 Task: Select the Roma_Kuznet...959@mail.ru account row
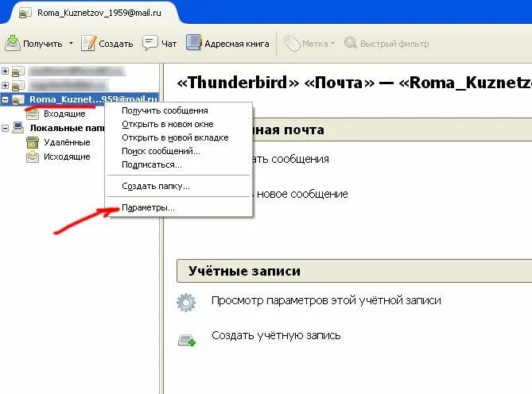click(x=80, y=99)
